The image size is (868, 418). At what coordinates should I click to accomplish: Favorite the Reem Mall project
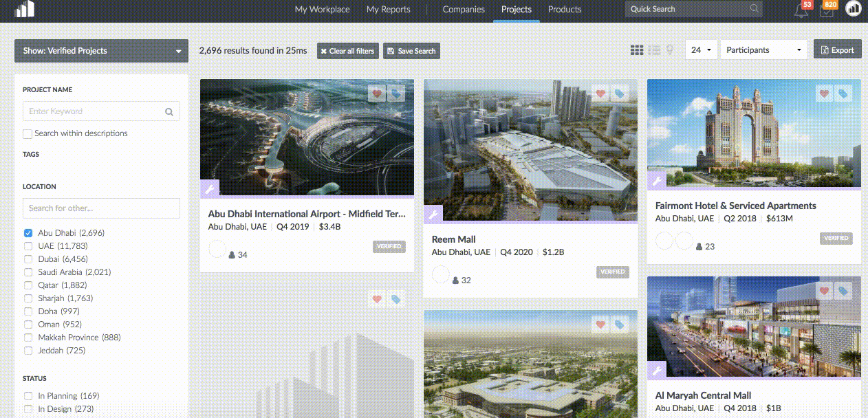pyautogui.click(x=600, y=93)
